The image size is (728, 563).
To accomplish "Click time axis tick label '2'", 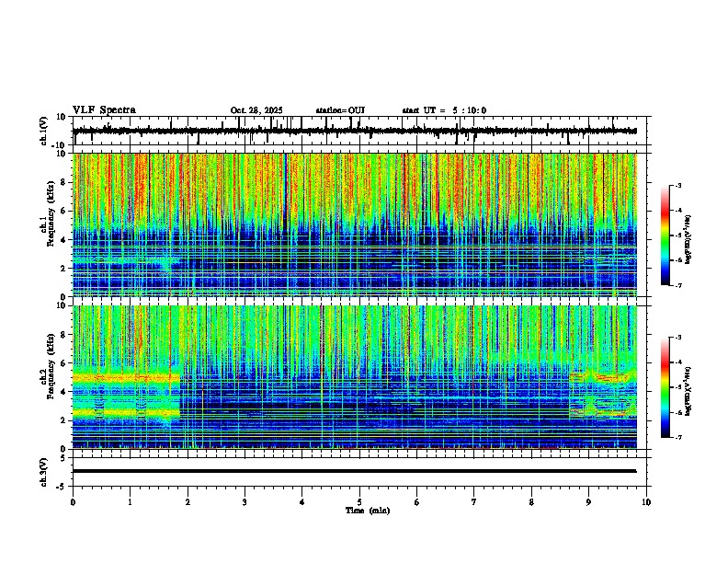I will (188, 502).
